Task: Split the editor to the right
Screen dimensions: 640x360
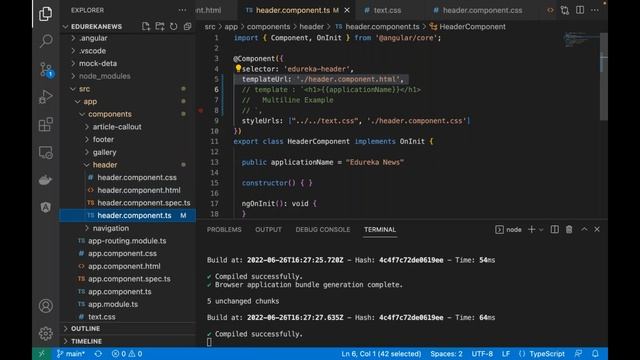Action: [580, 10]
